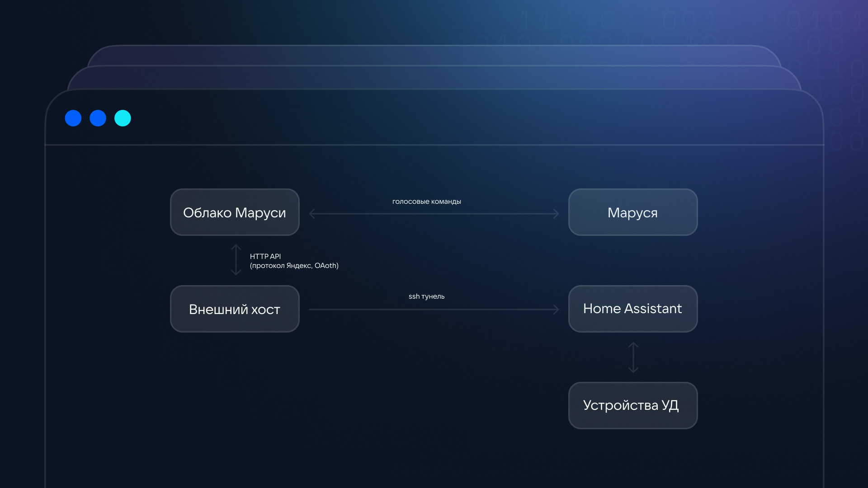Click the leftmost blue window dot
868x488 pixels.
pyautogui.click(x=73, y=118)
